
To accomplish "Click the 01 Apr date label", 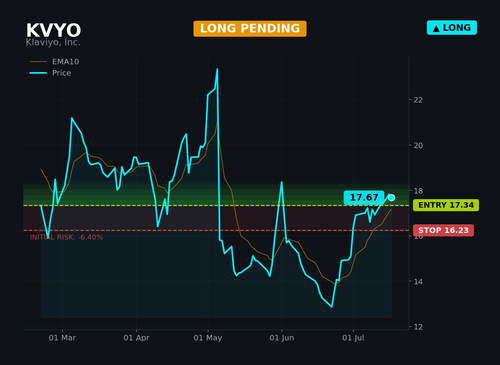I will point(136,338).
